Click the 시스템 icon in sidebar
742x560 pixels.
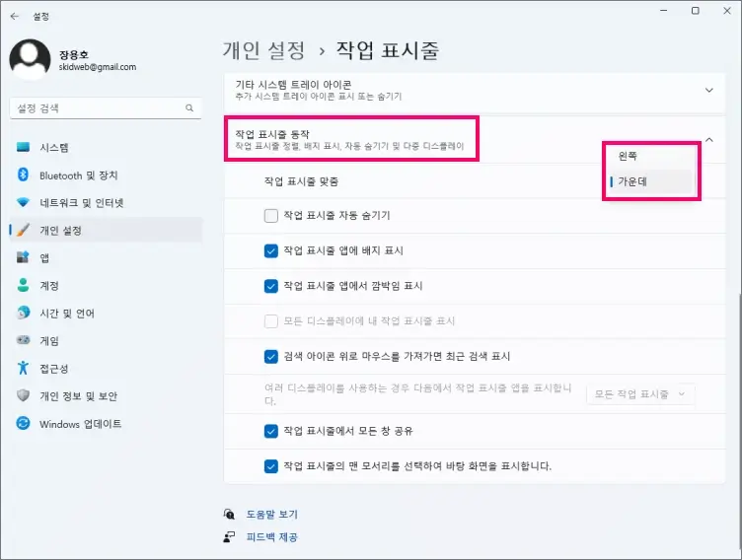tap(24, 147)
